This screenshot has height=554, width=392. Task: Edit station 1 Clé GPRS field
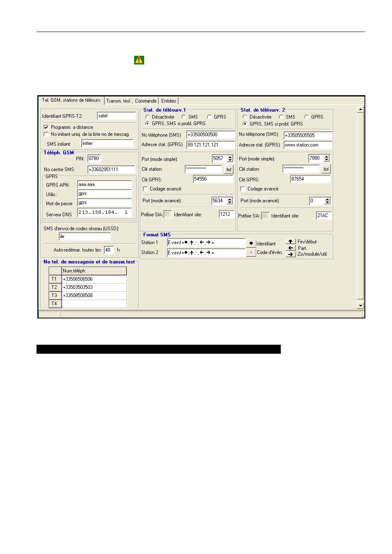pyautogui.click(x=213, y=179)
